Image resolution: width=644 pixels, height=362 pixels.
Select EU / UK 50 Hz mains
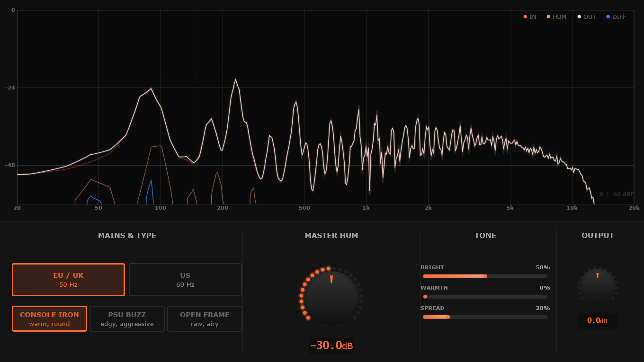(x=68, y=280)
